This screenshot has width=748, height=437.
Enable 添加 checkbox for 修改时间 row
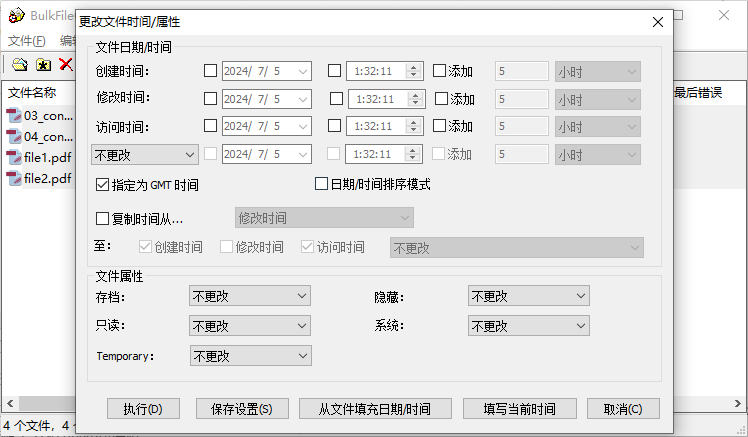click(441, 99)
